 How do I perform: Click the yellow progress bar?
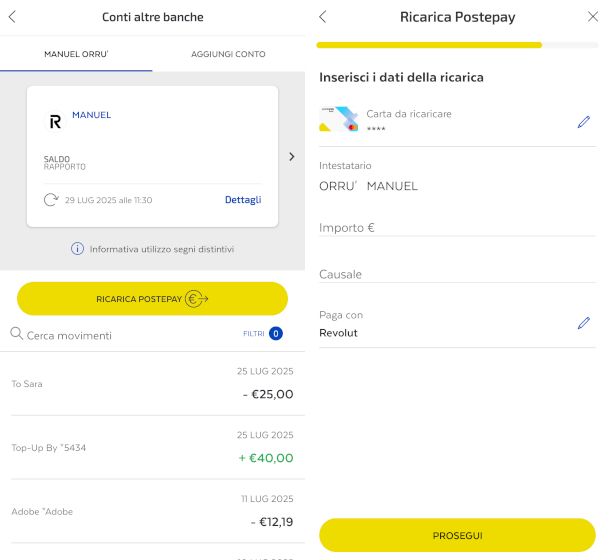click(x=430, y=45)
